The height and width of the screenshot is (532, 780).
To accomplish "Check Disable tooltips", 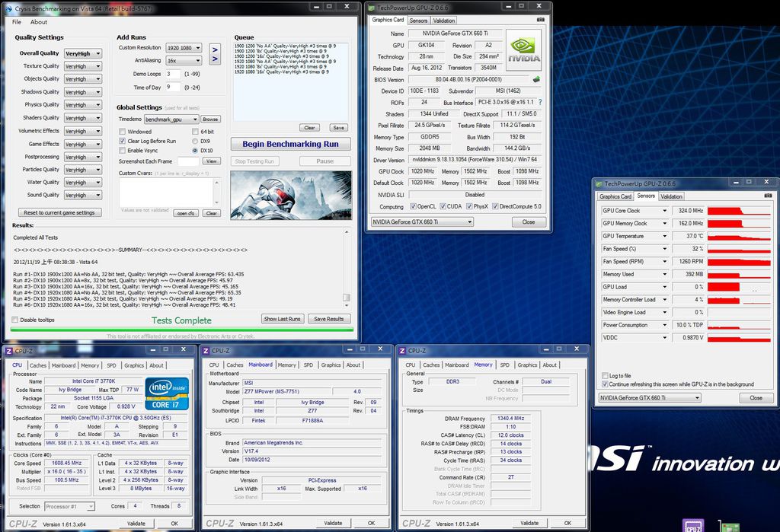I will tap(15, 320).
